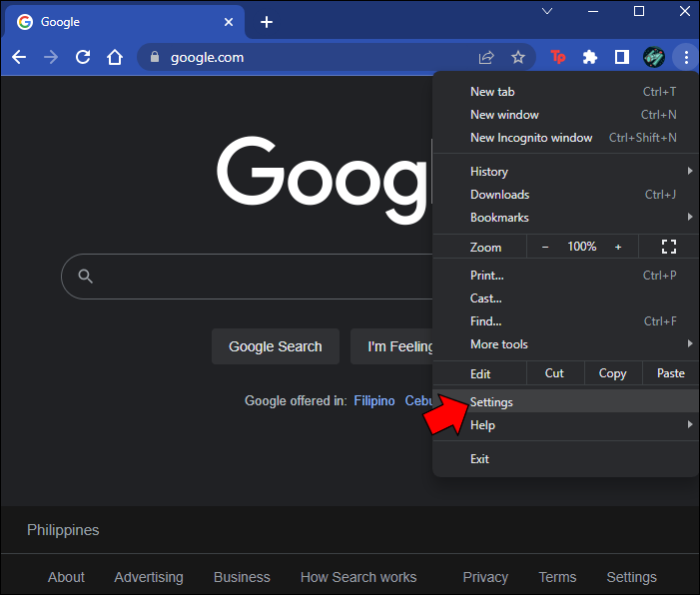Toggle the side panel icon

(622, 57)
